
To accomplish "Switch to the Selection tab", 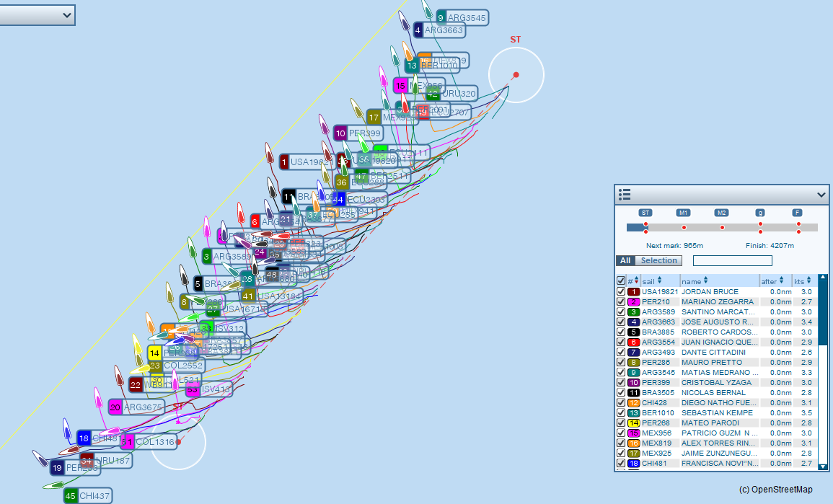I will pos(659,261).
